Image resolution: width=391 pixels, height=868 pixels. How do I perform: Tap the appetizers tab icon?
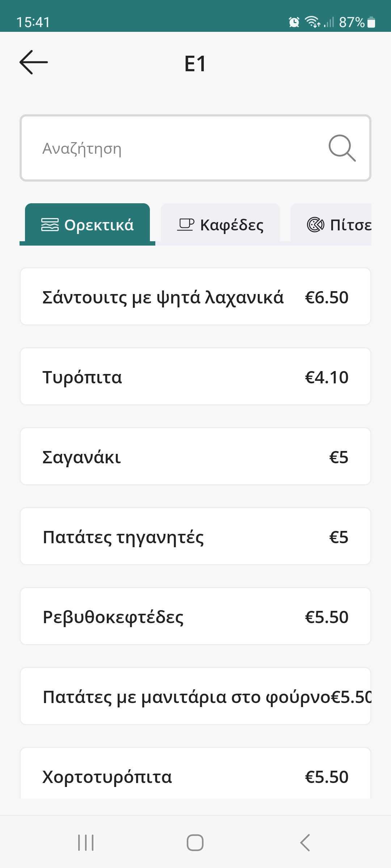pos(50,225)
